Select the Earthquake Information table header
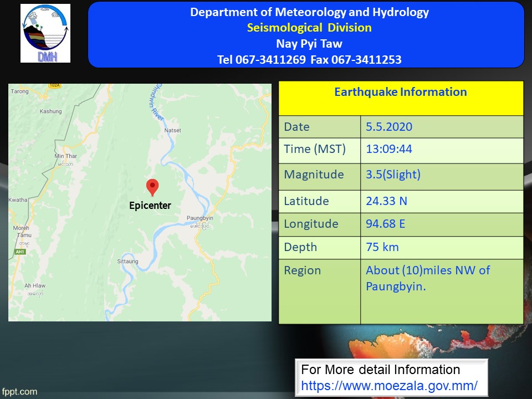532x399 pixels. (x=400, y=92)
